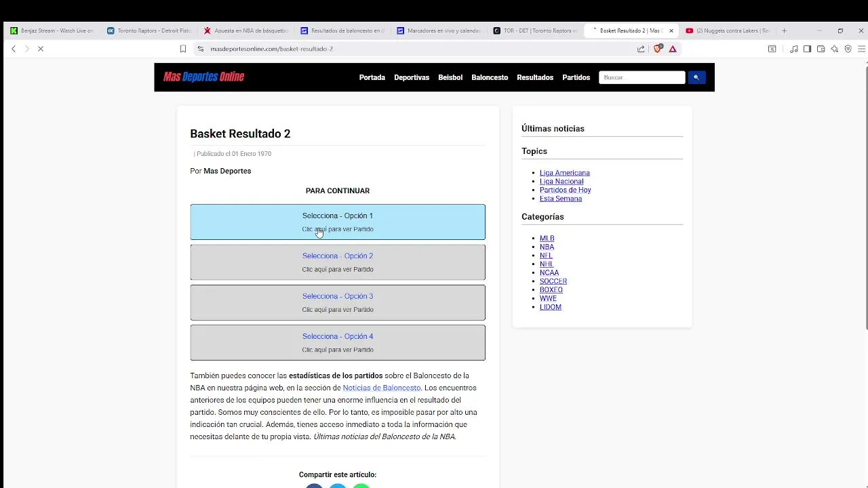Select Opción 1 button
Image resolution: width=868 pixels, height=488 pixels.
pyautogui.click(x=338, y=222)
